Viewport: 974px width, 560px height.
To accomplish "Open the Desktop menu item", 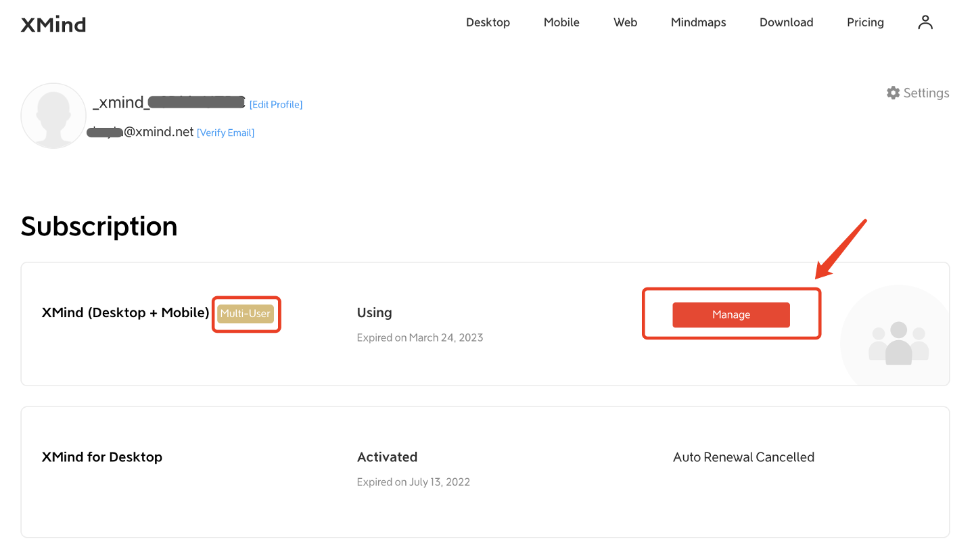I will [488, 22].
